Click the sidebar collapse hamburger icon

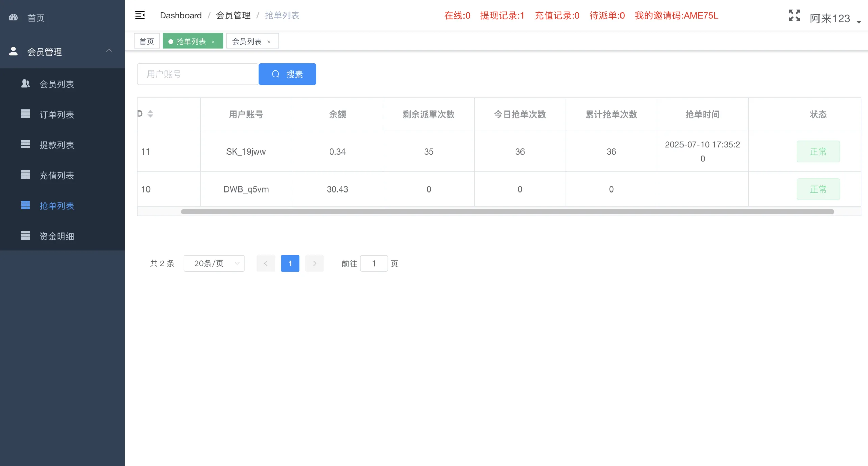[140, 15]
